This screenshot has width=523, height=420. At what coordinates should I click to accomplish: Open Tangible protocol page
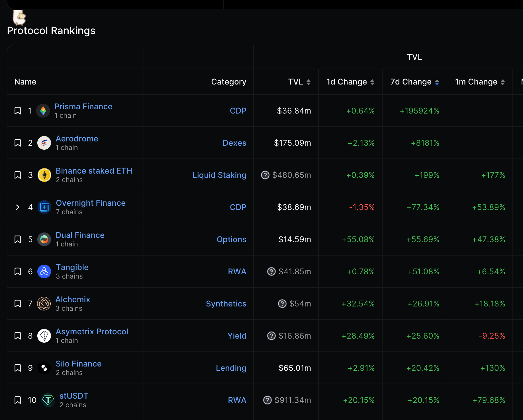point(72,267)
